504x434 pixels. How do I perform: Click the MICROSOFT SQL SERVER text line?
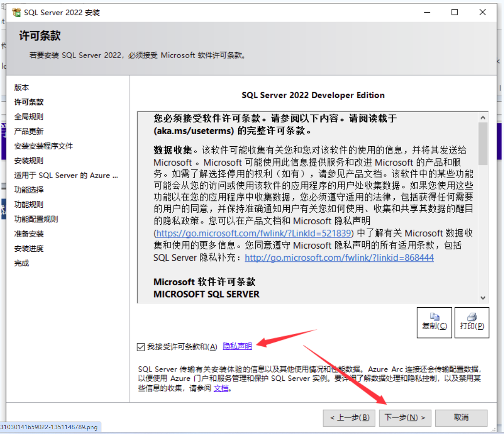[x=206, y=294]
